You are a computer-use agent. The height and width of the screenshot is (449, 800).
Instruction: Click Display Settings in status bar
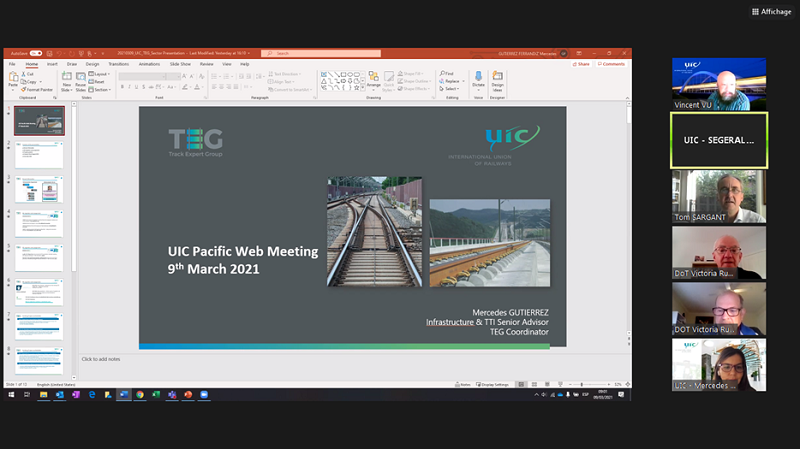coord(492,384)
